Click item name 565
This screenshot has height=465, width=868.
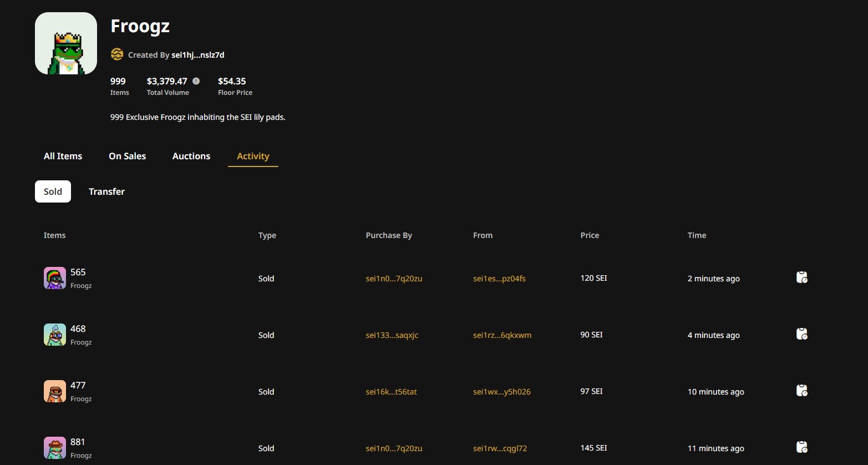[x=78, y=272]
